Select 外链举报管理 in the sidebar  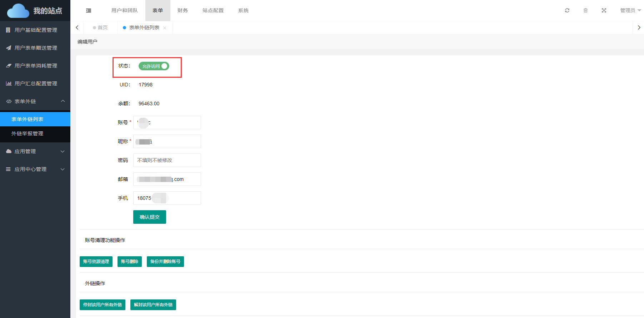pyautogui.click(x=28, y=133)
